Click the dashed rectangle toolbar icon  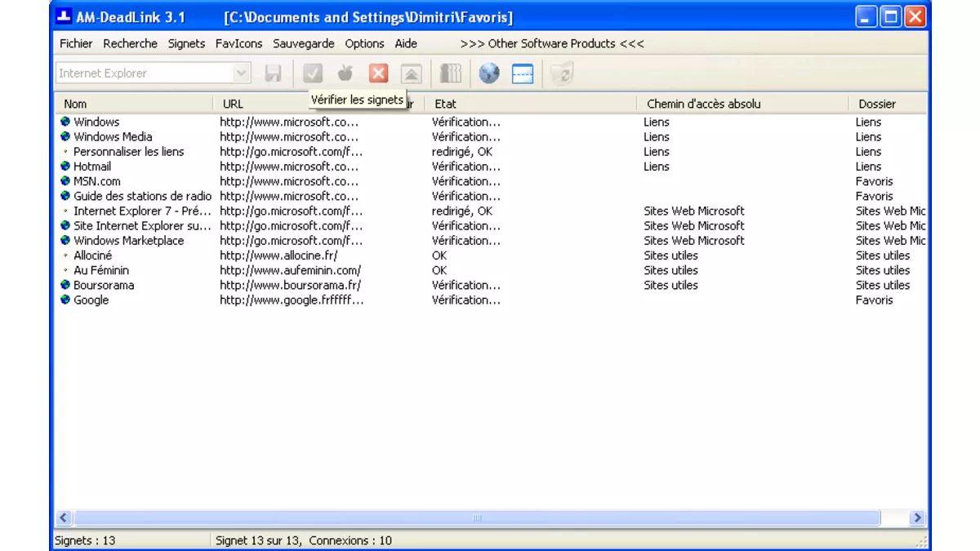click(x=523, y=73)
